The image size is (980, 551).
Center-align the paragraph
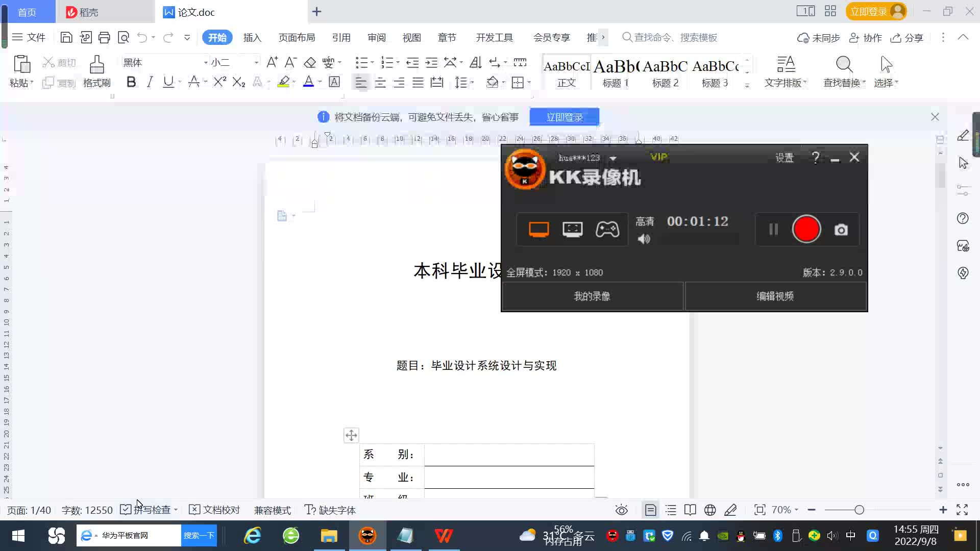[380, 82]
